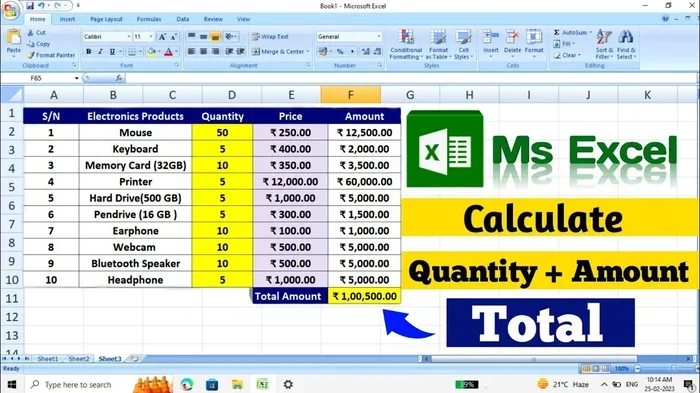The height and width of the screenshot is (393, 700).
Task: Open Sort & Filter menu
Action: [604, 45]
